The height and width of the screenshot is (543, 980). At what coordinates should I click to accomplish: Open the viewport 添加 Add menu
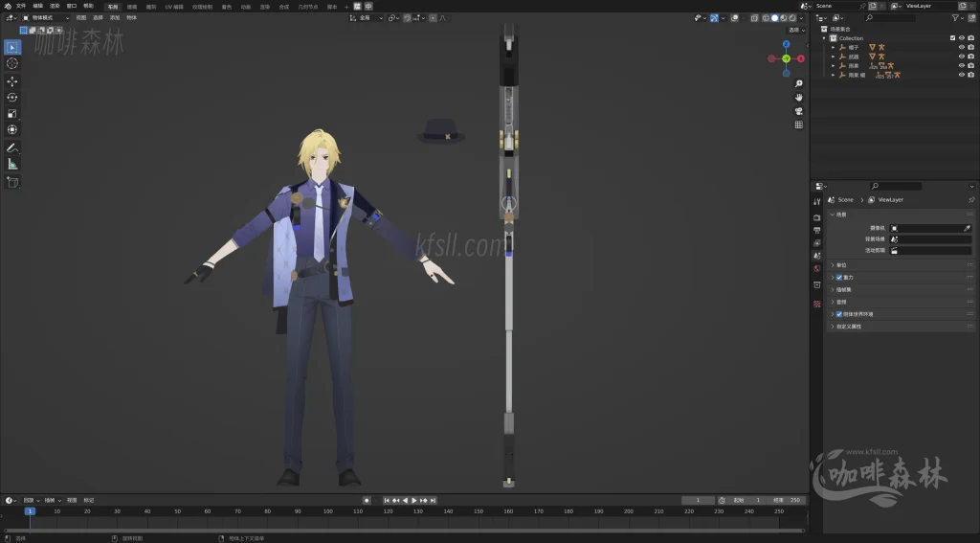tap(115, 18)
